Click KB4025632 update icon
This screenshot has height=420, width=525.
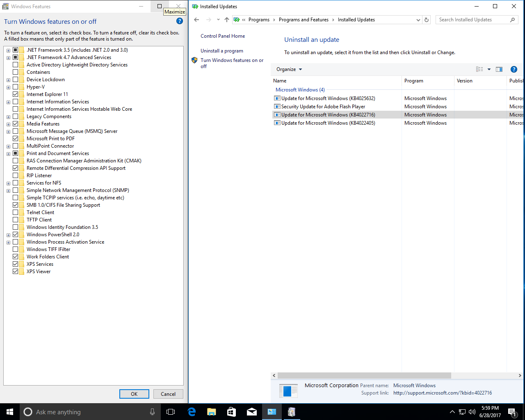(277, 98)
